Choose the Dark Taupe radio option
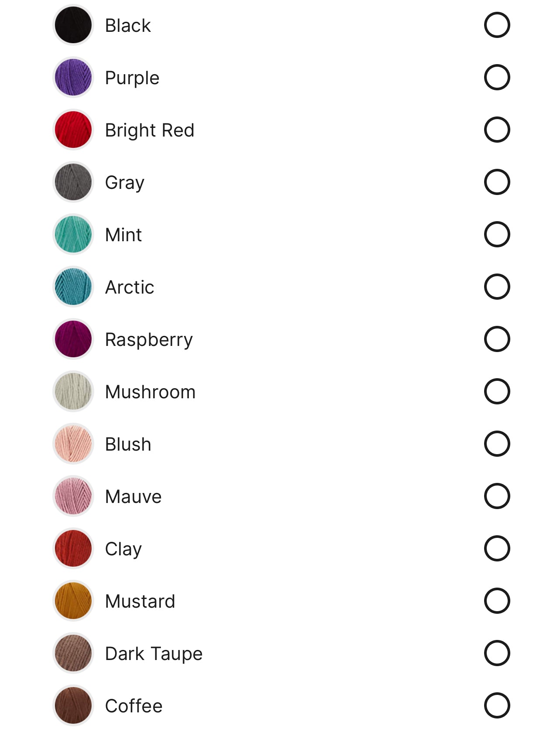Screen dimensions: 560x732 (497, 653)
